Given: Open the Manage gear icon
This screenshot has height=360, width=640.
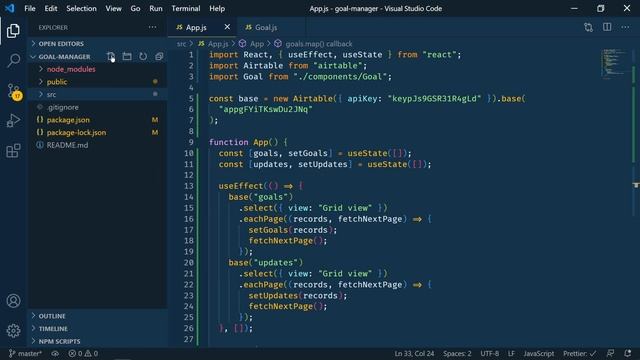Looking at the screenshot, I should click(13, 330).
